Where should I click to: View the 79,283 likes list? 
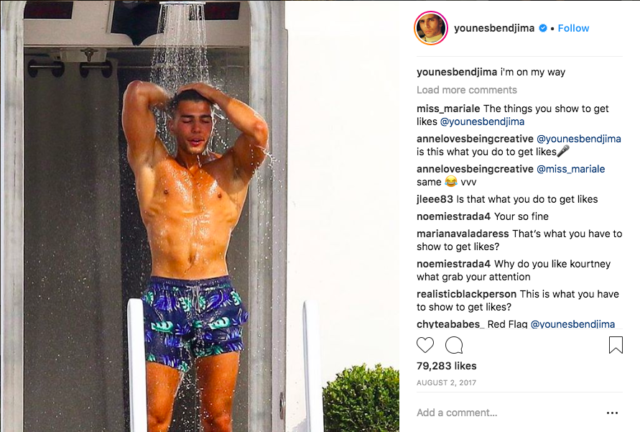447,366
